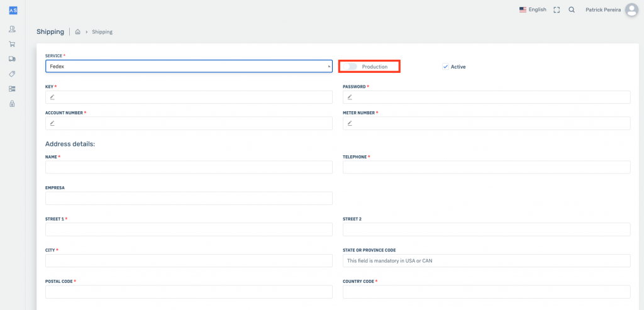
Task: Open the price tag sidebar icon
Action: click(x=12, y=74)
